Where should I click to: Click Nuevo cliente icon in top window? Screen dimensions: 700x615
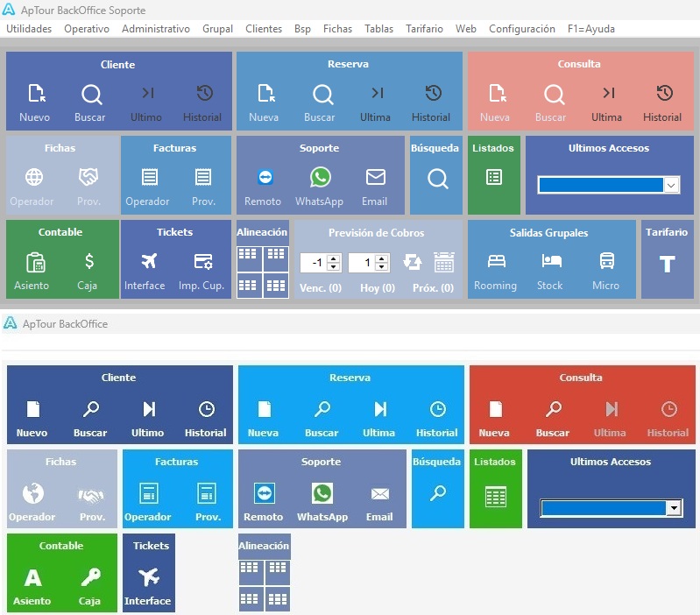click(x=36, y=94)
